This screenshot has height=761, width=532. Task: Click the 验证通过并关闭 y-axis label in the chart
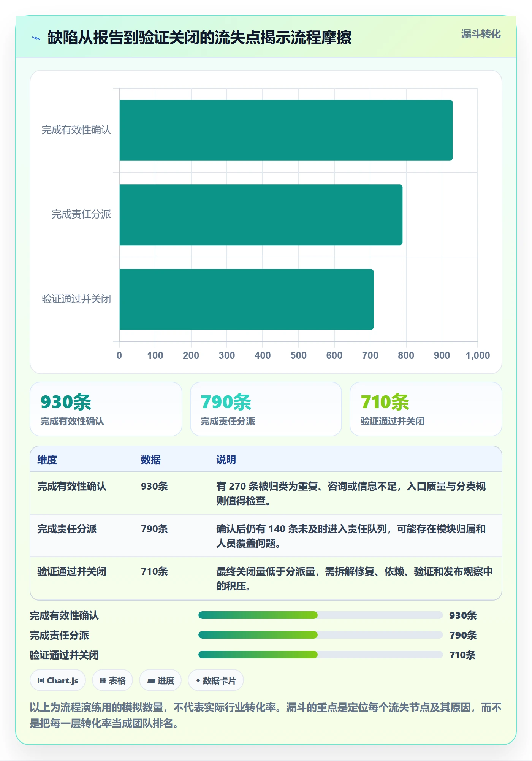click(x=76, y=299)
